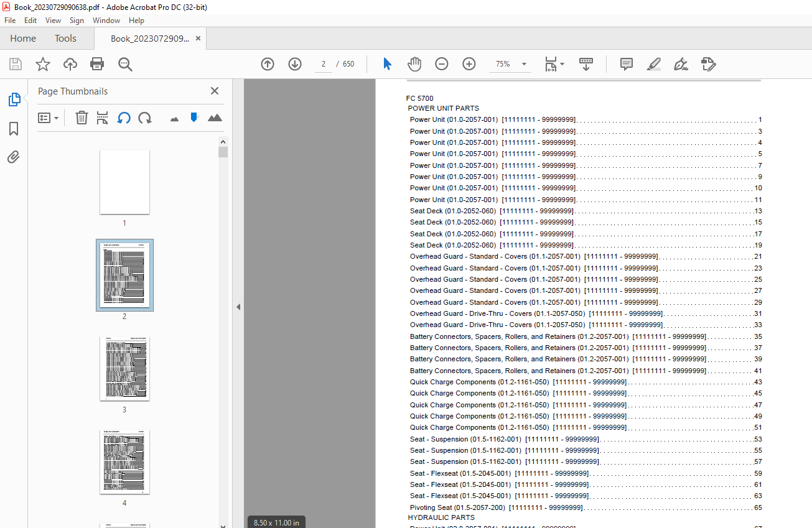Expand the fit page tool dropdown arrow
Screen dimensions: 812x528
coord(562,64)
